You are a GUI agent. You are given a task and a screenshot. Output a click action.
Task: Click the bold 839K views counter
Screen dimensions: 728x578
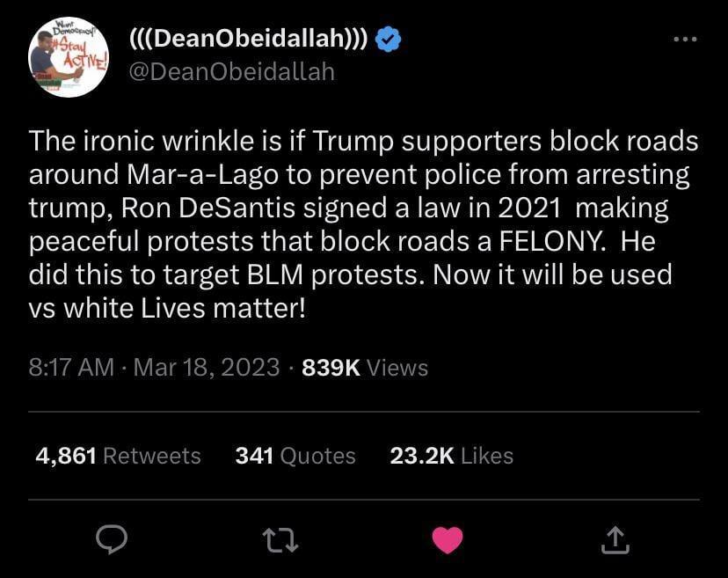(331, 368)
